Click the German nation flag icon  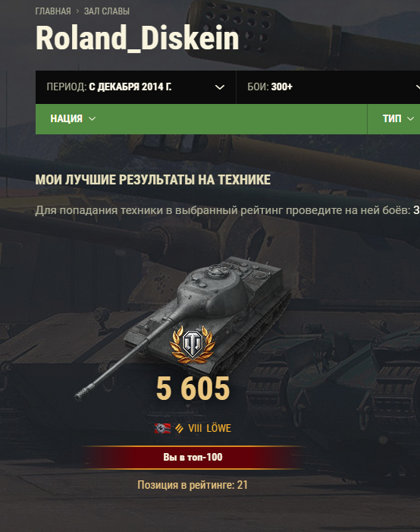(x=163, y=428)
